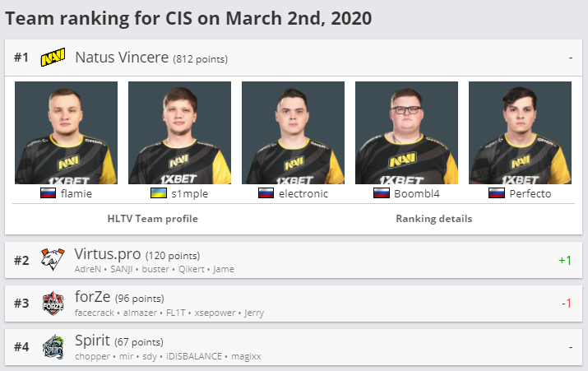Open the flamie player photo
The image size is (588, 371).
(x=66, y=132)
